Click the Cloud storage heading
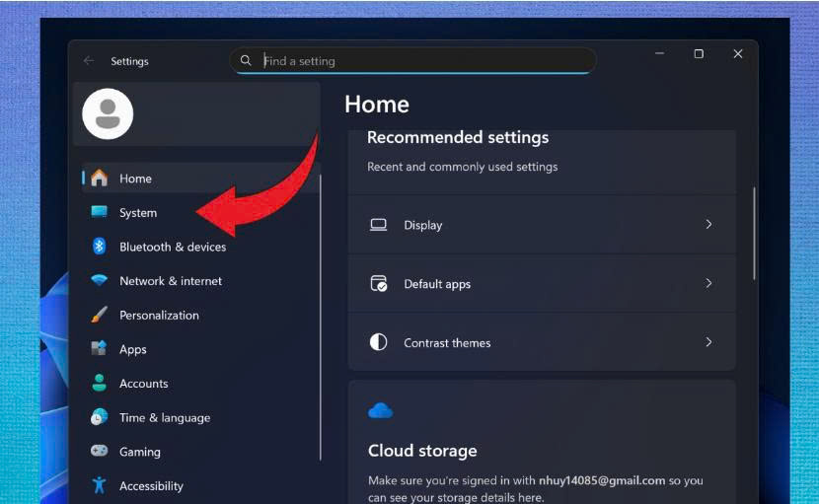The image size is (819, 504). pyautogui.click(x=422, y=451)
